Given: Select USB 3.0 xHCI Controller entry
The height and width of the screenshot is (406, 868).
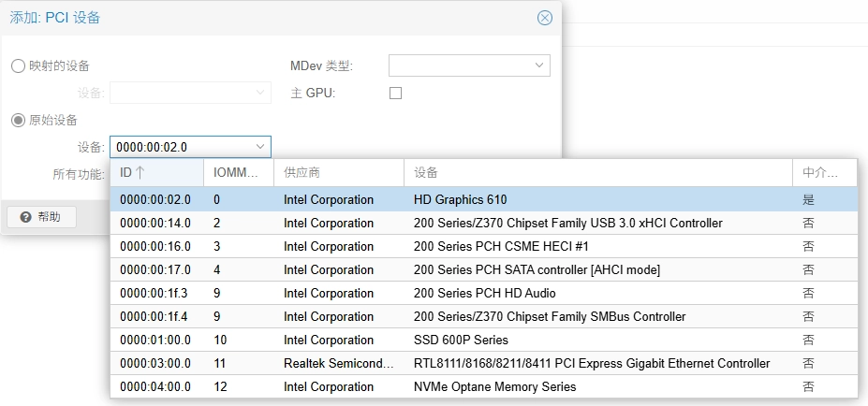Looking at the screenshot, I should pos(567,223).
